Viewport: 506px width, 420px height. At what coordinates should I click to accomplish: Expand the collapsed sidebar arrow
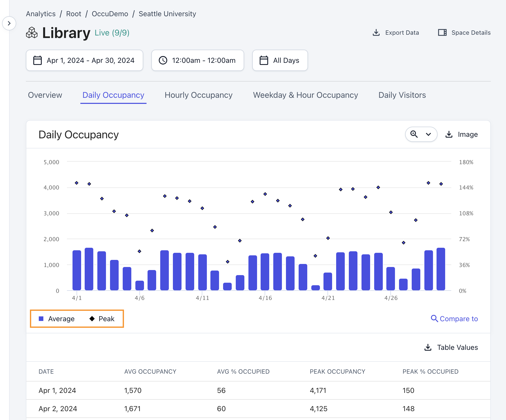(x=9, y=23)
